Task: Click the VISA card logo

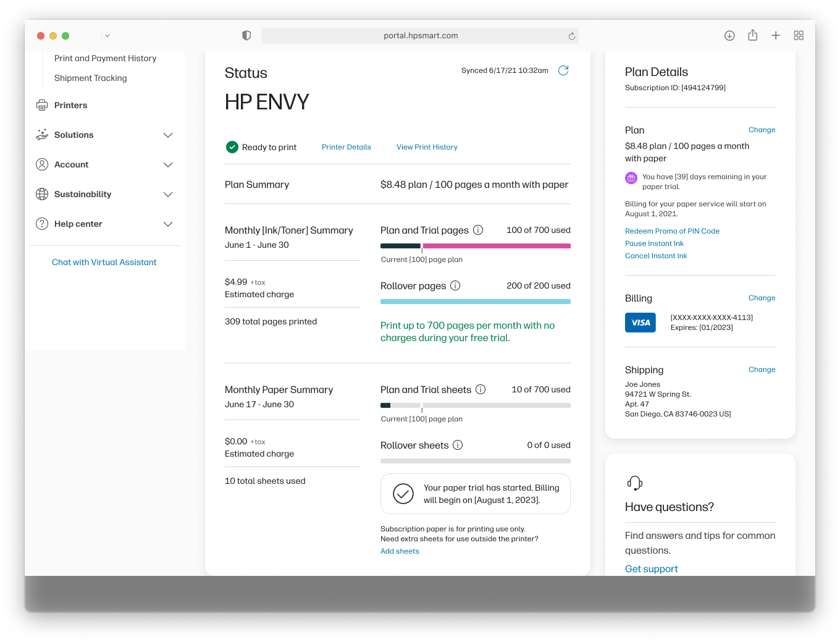Action: click(640, 323)
